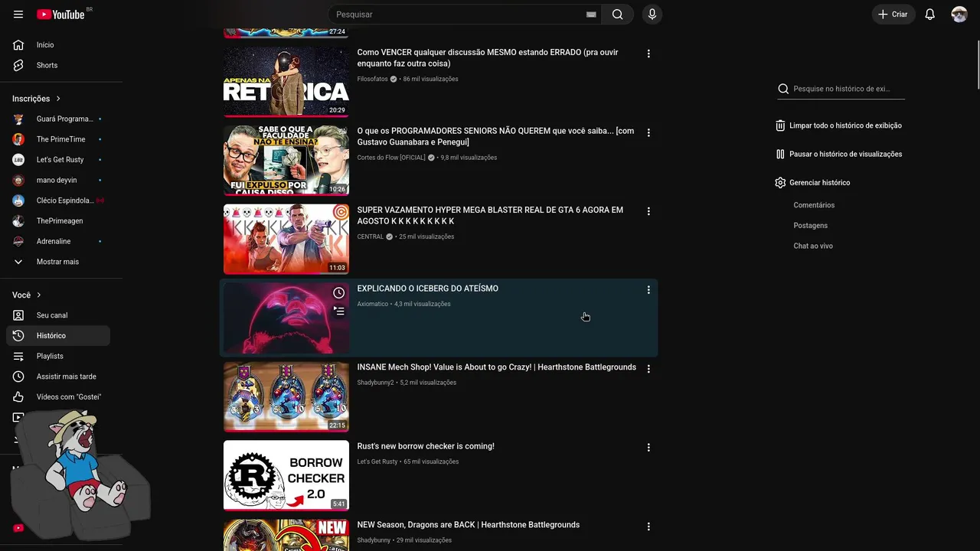Switch to Comentários history
This screenshot has width=980, height=551.
(814, 205)
